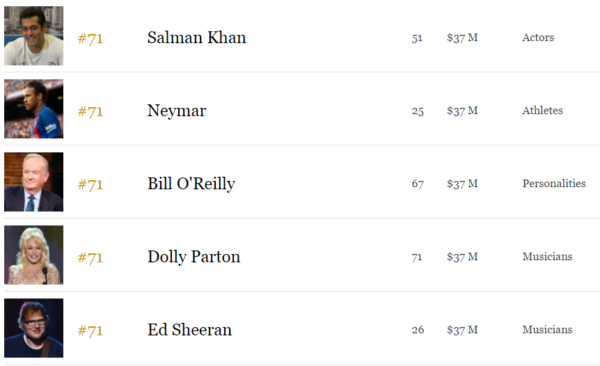Screen dimensions: 600x366
Task: Select Bill O'Reilly's $37 M earnings
Action: 462,184
